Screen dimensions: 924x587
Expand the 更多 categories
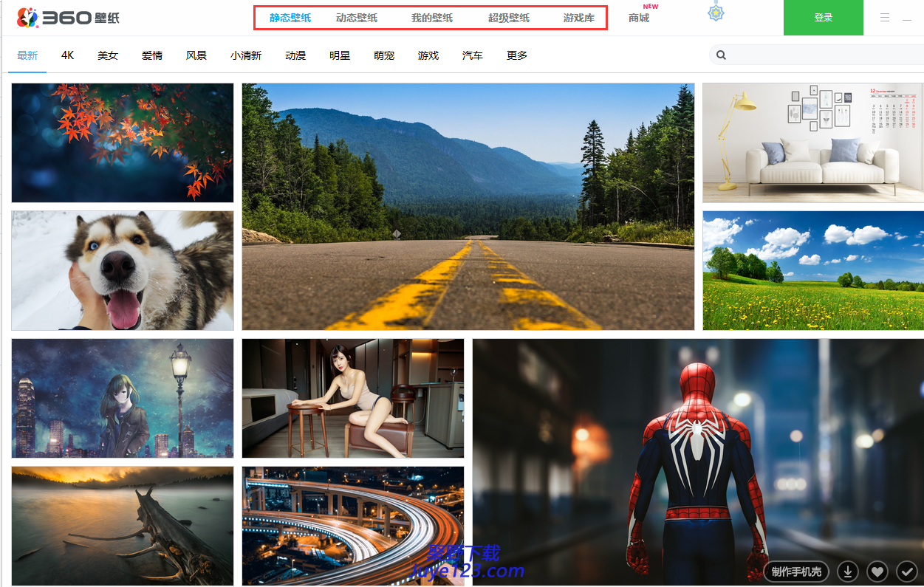point(517,55)
